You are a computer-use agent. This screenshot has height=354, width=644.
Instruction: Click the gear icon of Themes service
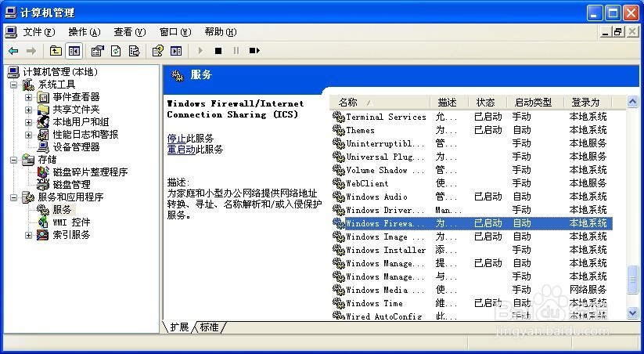pyautogui.click(x=338, y=130)
